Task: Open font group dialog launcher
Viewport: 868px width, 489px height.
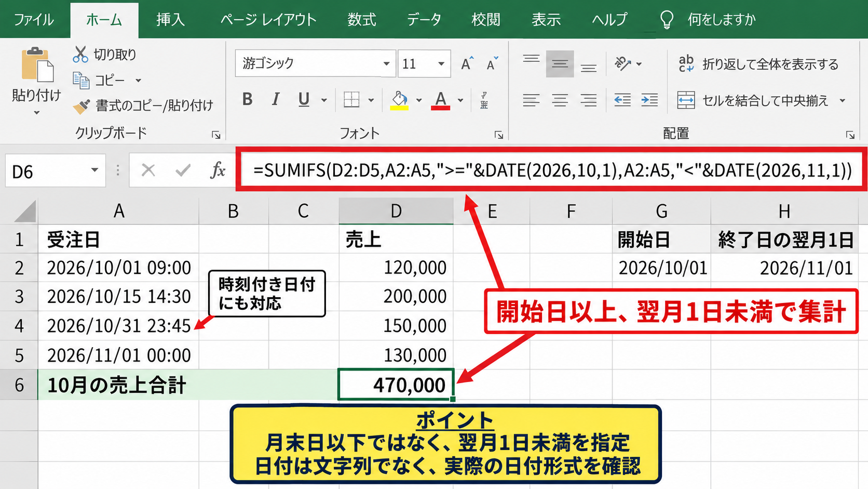Action: tap(499, 135)
